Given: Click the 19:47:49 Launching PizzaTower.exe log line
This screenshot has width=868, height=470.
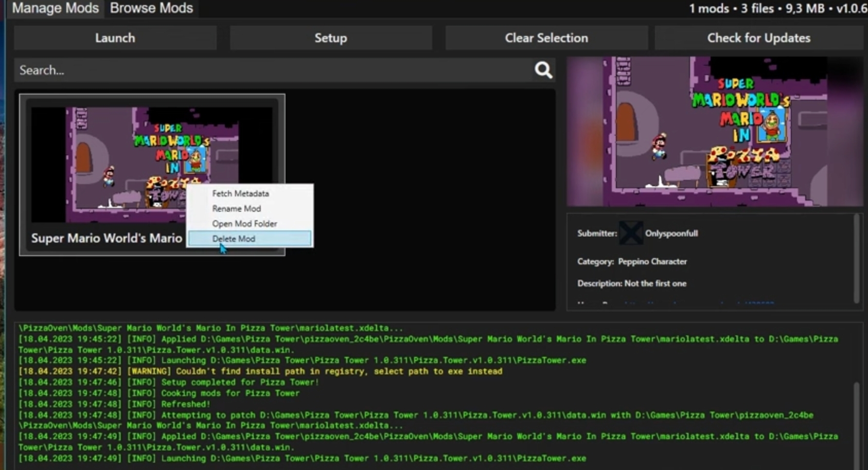Looking at the screenshot, I should coord(302,458).
